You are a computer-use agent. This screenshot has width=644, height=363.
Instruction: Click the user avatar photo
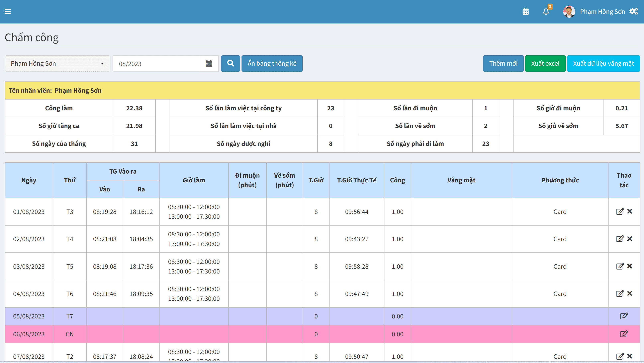[569, 11]
